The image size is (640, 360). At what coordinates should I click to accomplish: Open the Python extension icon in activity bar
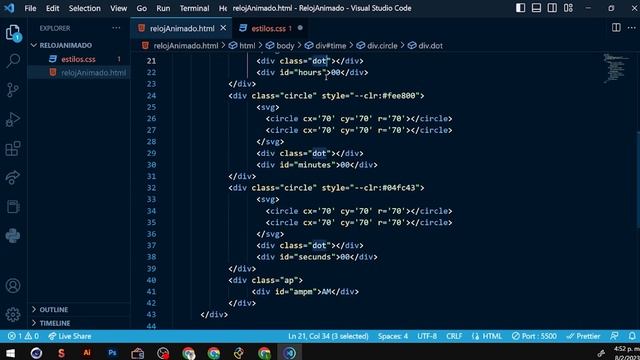(x=13, y=236)
